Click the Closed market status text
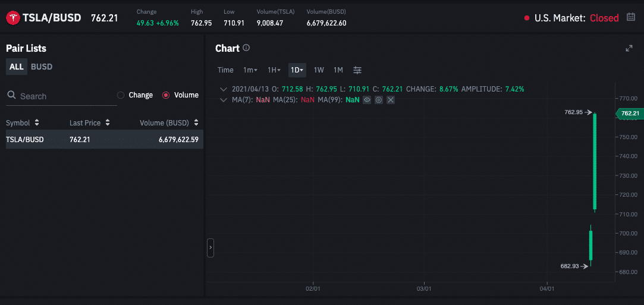This screenshot has width=644, height=305. click(x=604, y=18)
